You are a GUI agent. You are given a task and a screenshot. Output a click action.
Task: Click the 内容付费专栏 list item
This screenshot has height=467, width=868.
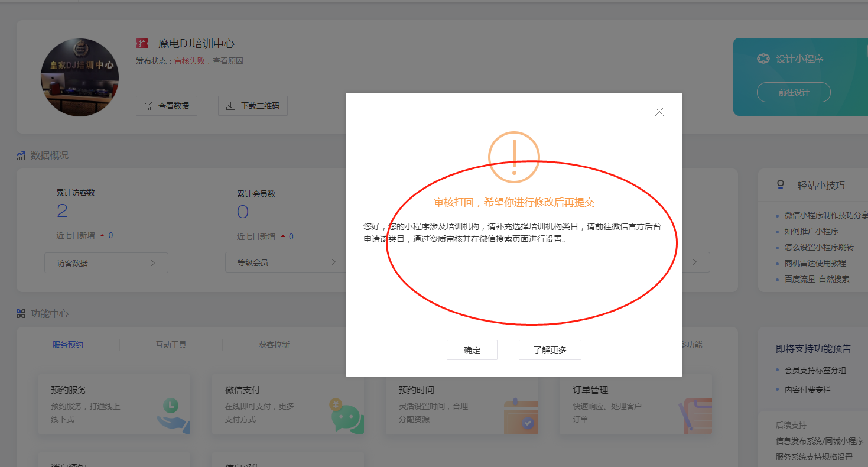point(808,390)
